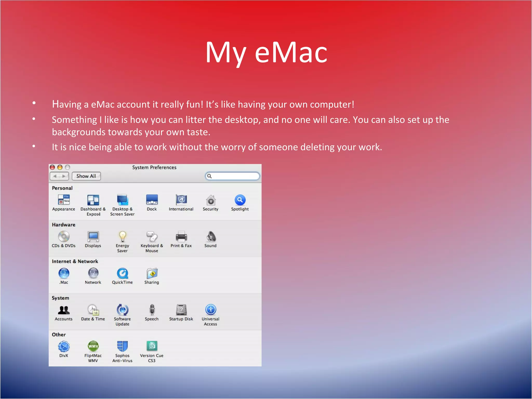Open Dashboard & Exposé settings
The image size is (532, 399).
(93, 200)
